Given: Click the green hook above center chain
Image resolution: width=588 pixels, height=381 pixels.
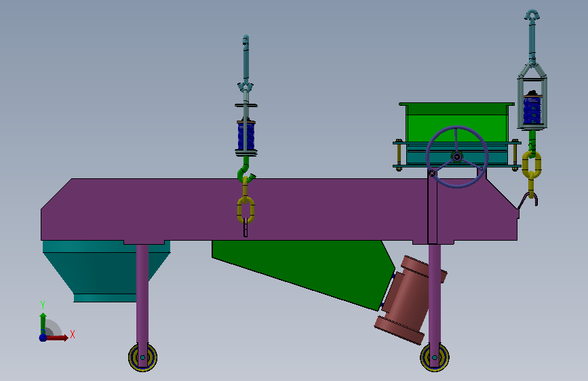Looking at the screenshot, I should 246,171.
